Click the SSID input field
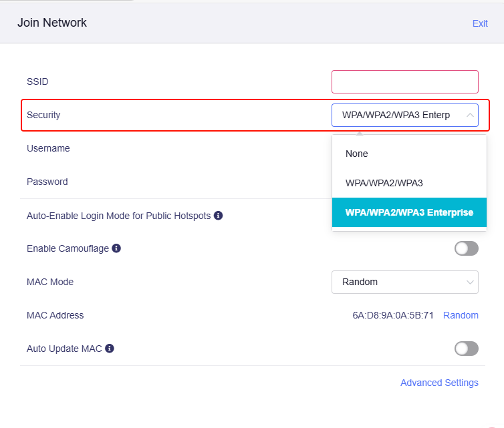Image resolution: width=504 pixels, height=428 pixels. (x=404, y=81)
